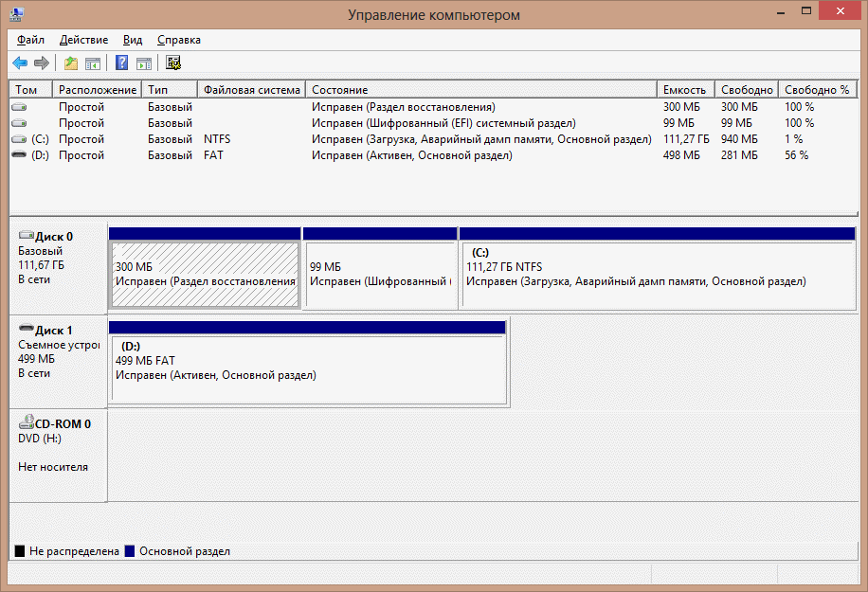Maximize the Управление компьютером window
The height and width of the screenshot is (592, 868).
pyautogui.click(x=806, y=11)
